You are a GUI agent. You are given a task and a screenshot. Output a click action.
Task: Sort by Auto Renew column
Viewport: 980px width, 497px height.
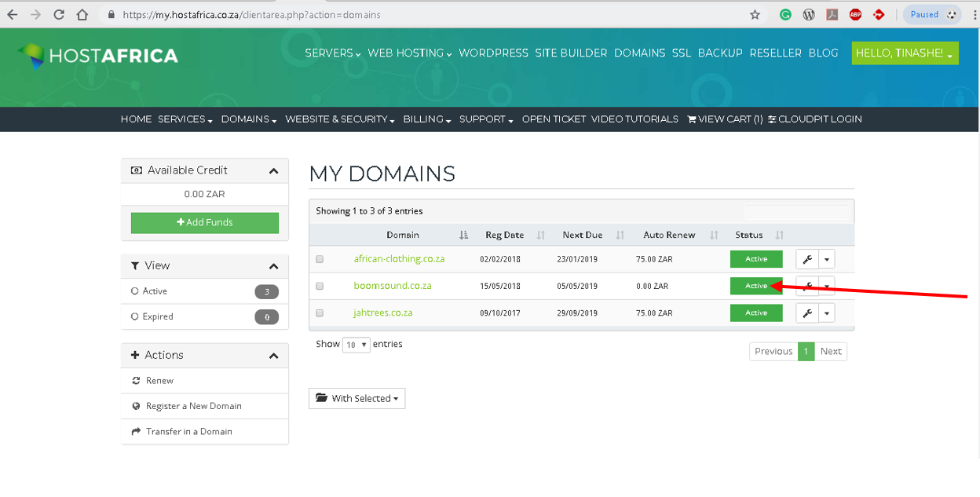point(714,235)
